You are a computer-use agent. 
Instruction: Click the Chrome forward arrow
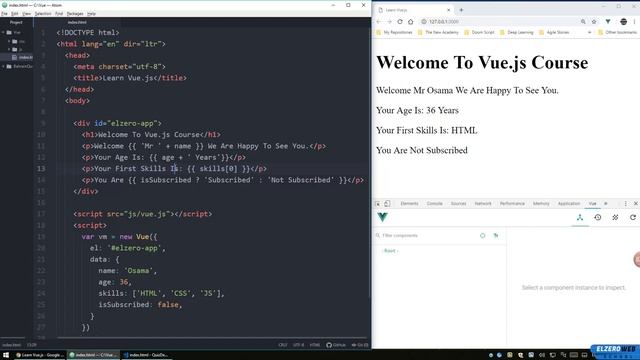click(x=389, y=22)
